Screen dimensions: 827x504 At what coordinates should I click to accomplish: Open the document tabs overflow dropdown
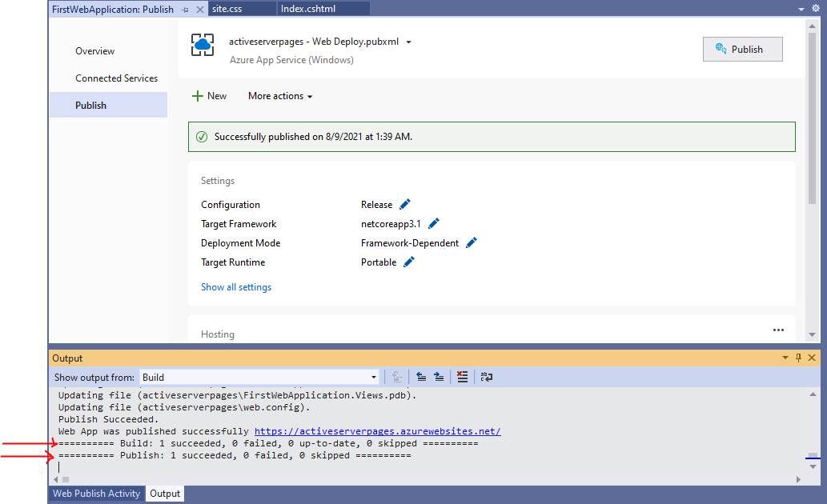click(801, 9)
